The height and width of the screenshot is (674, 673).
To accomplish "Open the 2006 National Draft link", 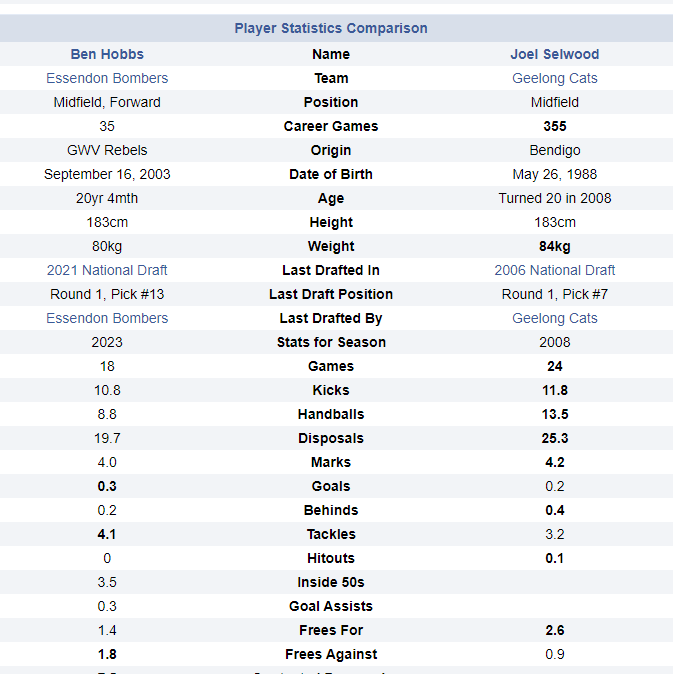I will click(554, 270).
